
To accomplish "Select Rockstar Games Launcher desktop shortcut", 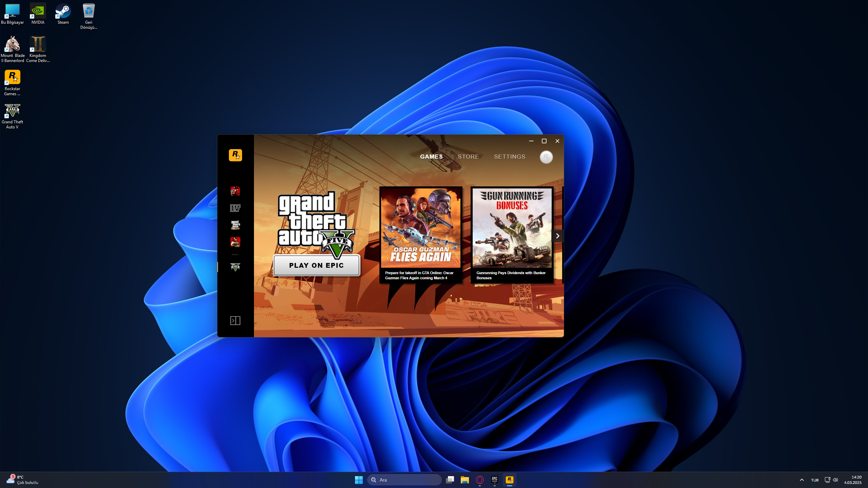I will click(13, 83).
